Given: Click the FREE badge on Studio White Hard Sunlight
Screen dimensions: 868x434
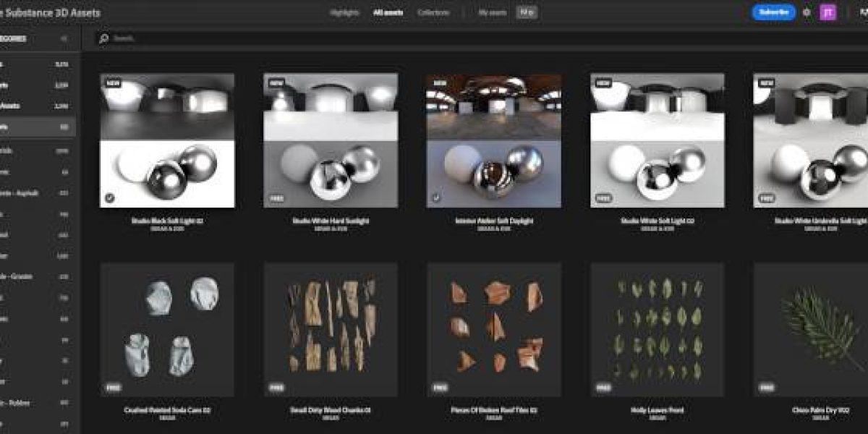Looking at the screenshot, I should pyautogui.click(x=277, y=197).
